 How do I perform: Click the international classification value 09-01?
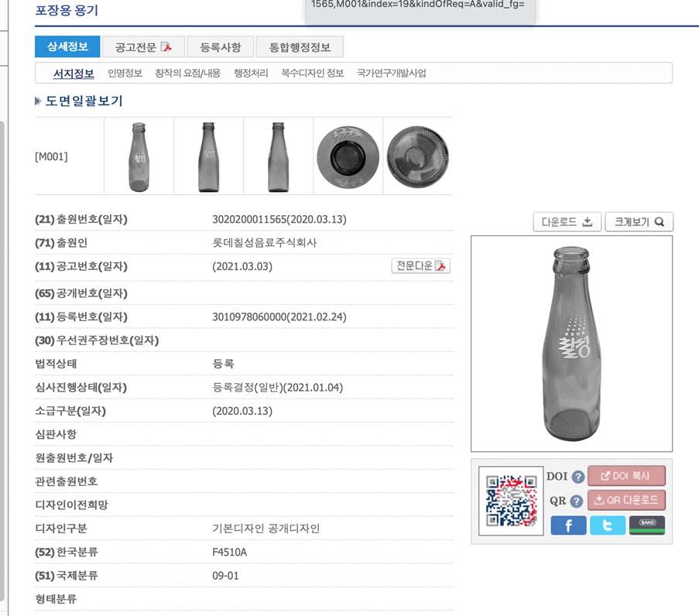(225, 576)
